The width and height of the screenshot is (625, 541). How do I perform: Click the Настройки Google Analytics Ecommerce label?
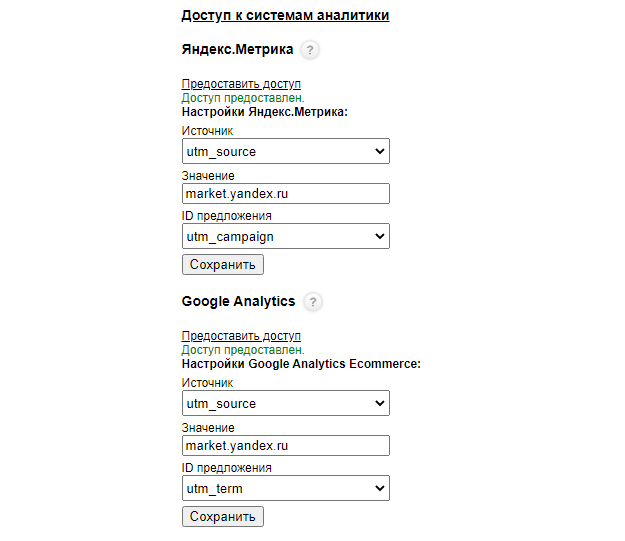(x=301, y=364)
